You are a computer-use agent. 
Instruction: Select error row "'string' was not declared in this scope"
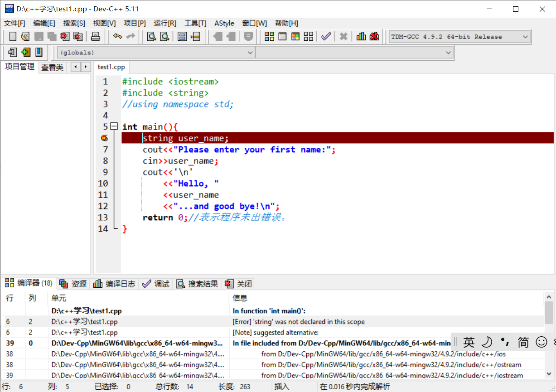(273, 322)
